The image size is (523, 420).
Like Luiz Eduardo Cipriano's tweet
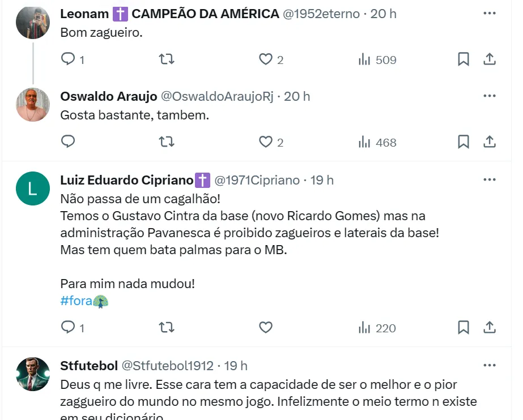click(x=266, y=327)
